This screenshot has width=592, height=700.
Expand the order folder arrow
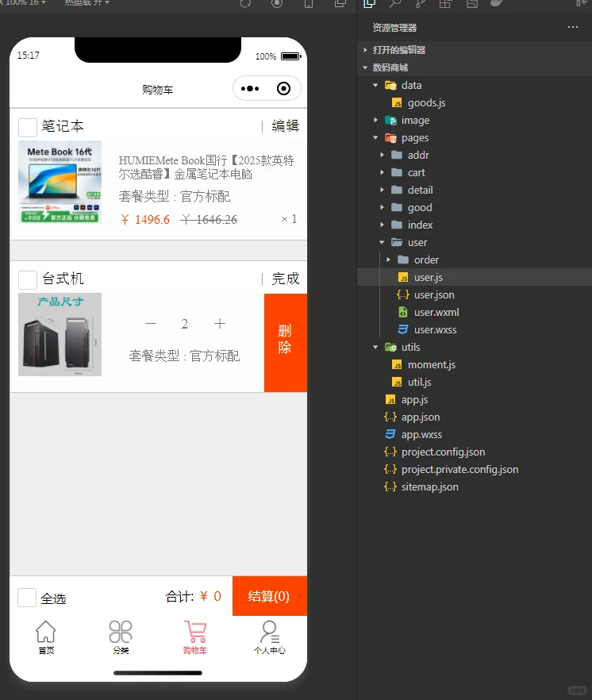tap(388, 260)
